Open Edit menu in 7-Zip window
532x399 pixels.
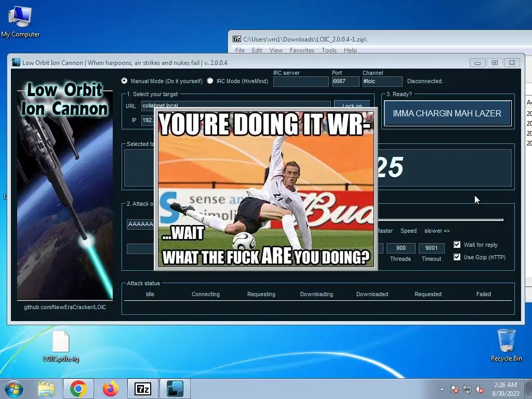pos(257,50)
